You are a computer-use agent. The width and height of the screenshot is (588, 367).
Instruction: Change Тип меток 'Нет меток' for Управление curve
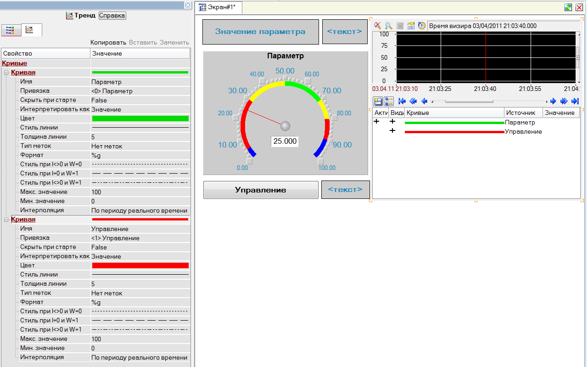(140, 293)
